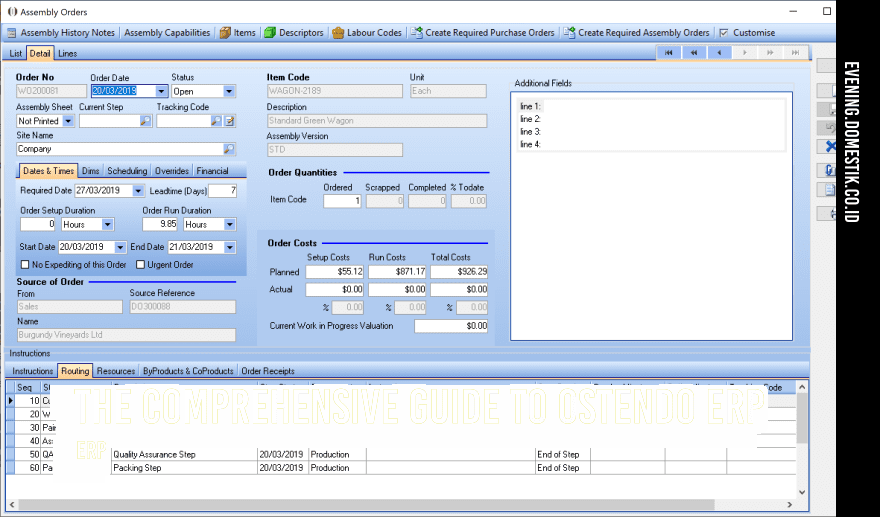This screenshot has height=517, width=880.
Task: Open the Status dropdown
Action: coord(228,91)
